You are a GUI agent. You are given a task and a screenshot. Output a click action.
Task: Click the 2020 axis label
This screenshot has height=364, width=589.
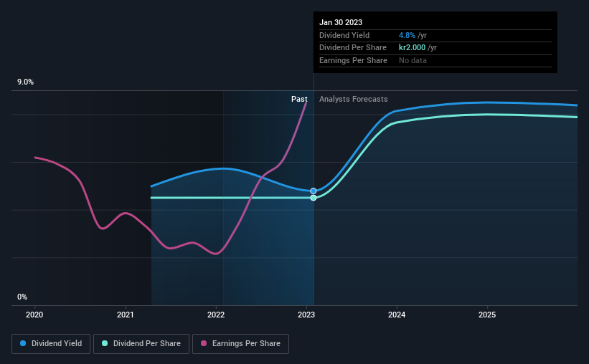(x=34, y=315)
